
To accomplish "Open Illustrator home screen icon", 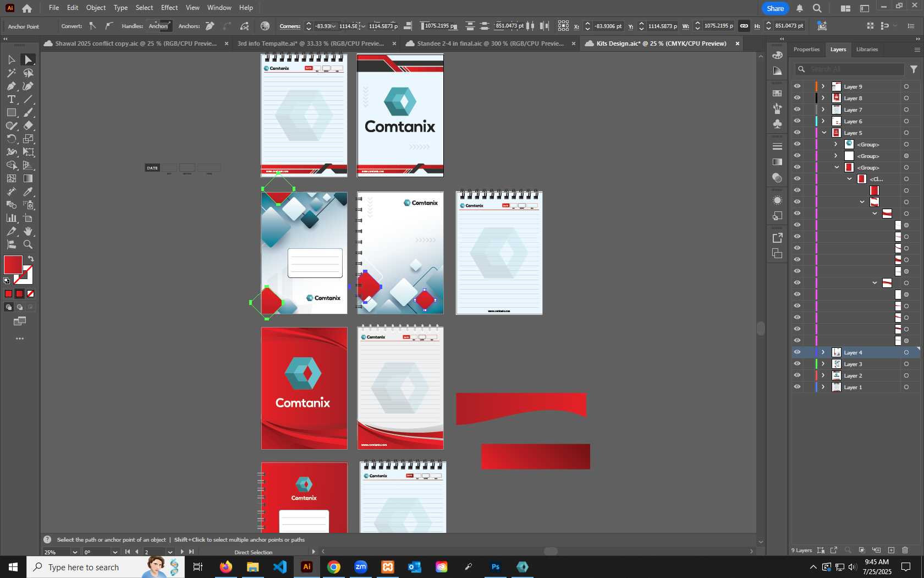I will (27, 8).
